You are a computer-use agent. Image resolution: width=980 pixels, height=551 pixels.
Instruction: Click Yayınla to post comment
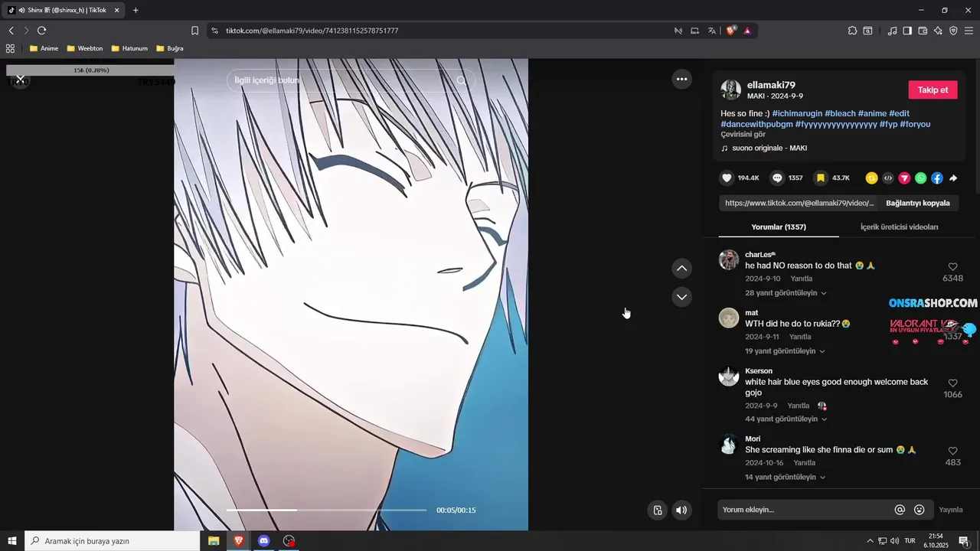(951, 510)
